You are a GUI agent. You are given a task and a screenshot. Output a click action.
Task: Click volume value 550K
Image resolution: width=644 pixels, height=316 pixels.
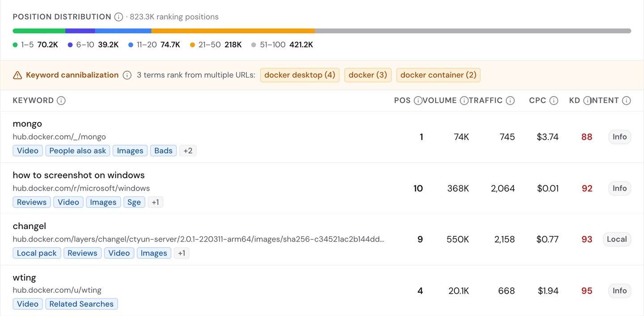458,240
